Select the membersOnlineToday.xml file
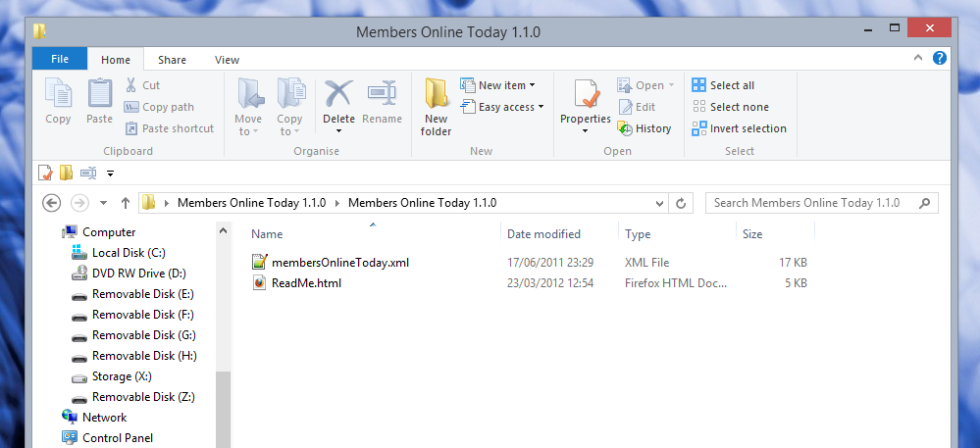 tap(331, 263)
